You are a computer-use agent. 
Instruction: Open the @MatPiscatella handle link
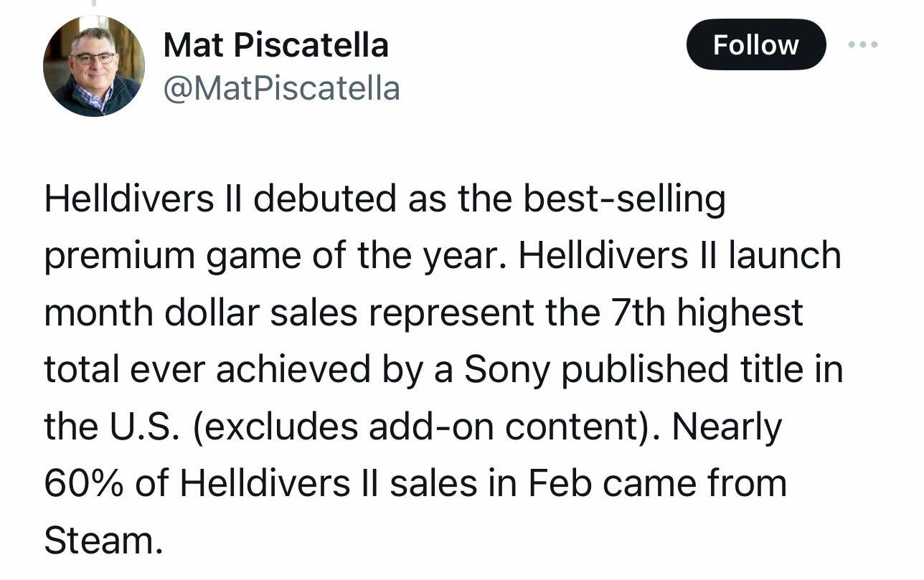281,89
